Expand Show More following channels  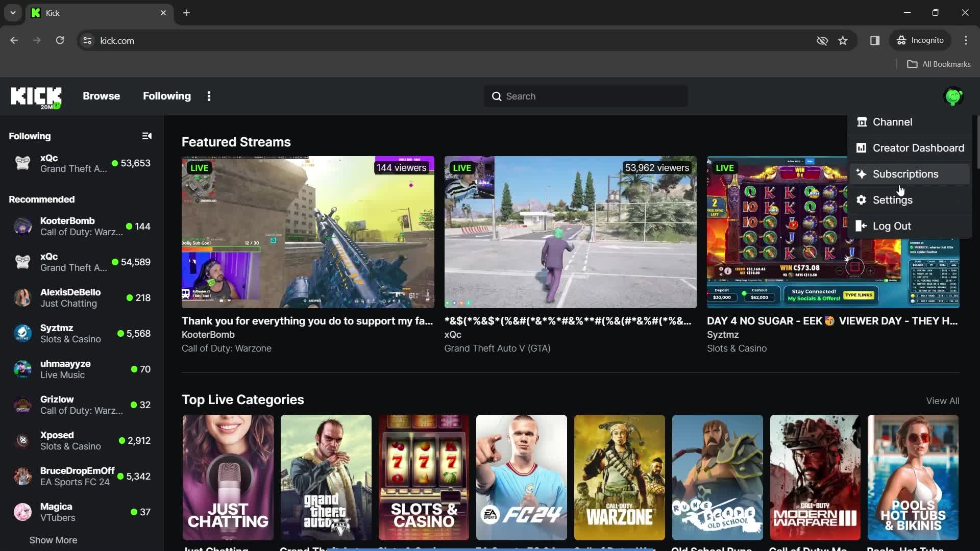click(53, 540)
